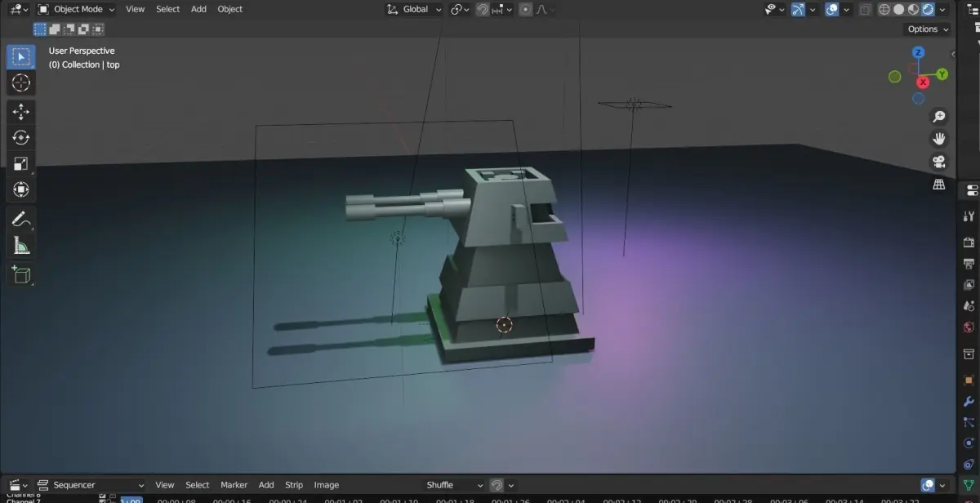
Task: Open the Render properties tab
Action: coord(969,243)
